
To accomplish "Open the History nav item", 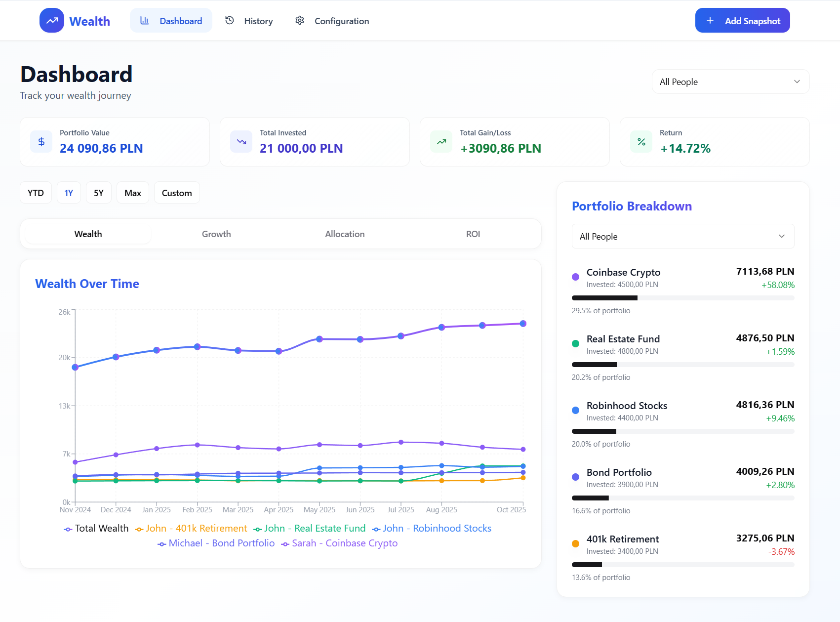I will [x=249, y=20].
